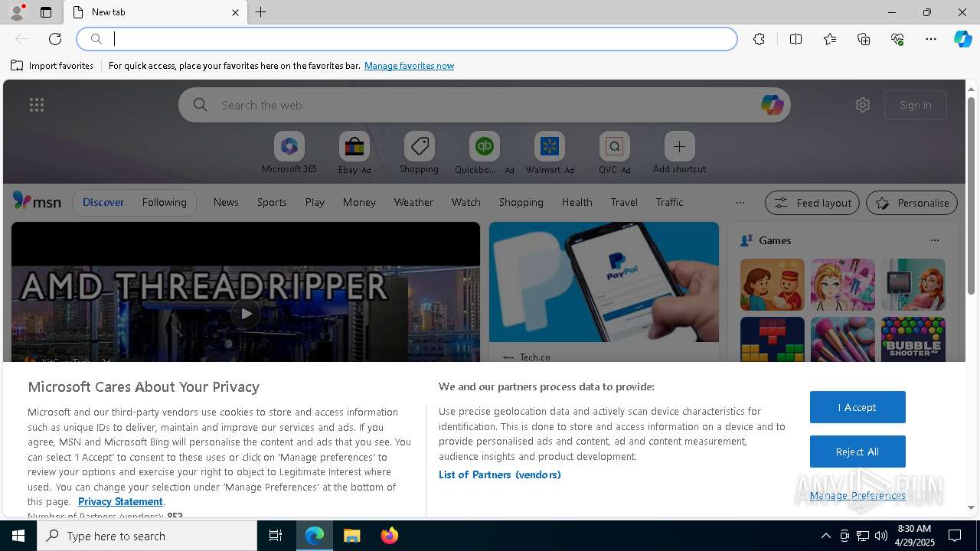
Task: Open Favorites star icon
Action: coord(830,39)
